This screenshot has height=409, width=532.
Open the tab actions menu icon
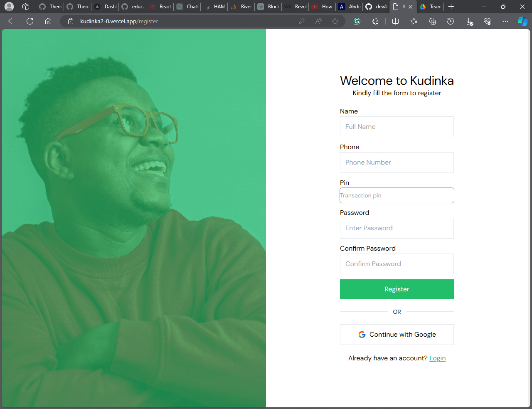26,7
